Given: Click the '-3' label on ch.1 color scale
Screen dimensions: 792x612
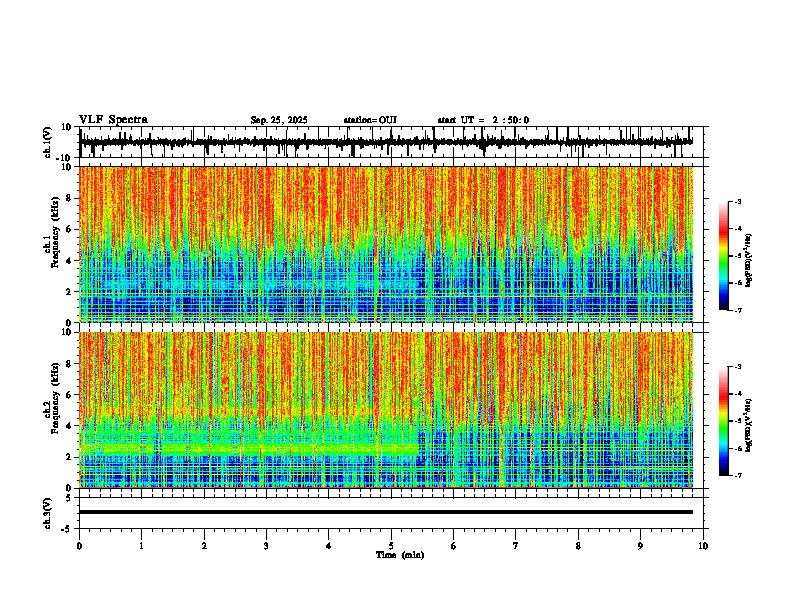Looking at the screenshot, I should (738, 201).
